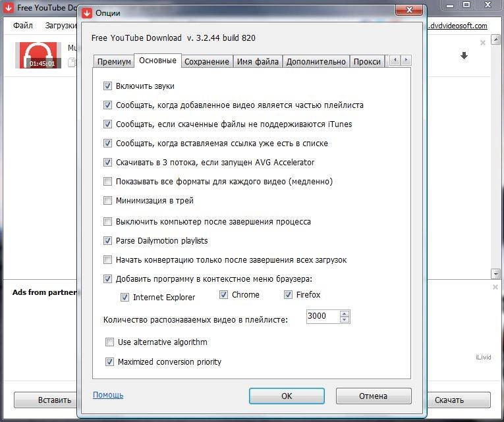Click the download arrow icon in main window list
504x422 pixels.
click(x=464, y=55)
